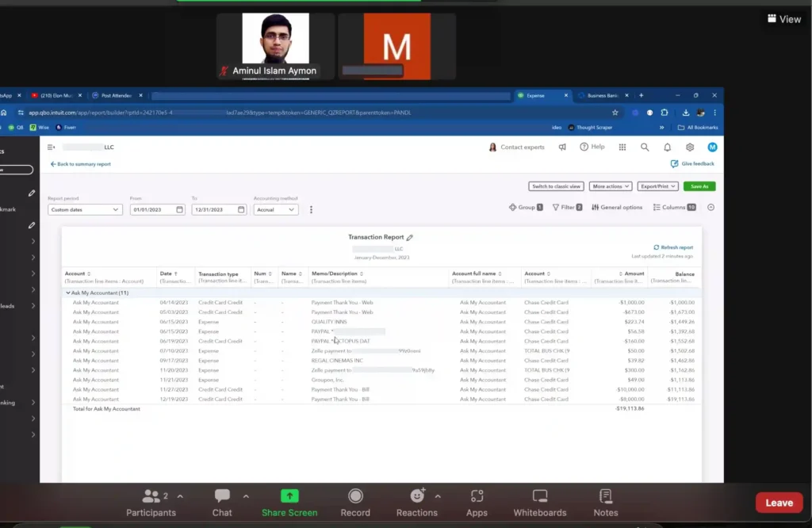Open Zoom Whiteboards
Screen dimensions: 812x528
pyautogui.click(x=539, y=503)
